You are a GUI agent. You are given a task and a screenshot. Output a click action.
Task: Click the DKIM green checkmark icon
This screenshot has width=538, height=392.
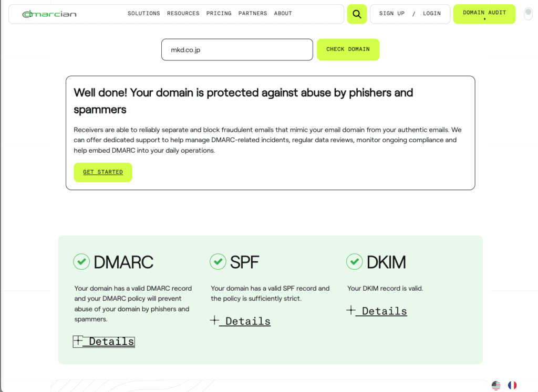point(355,261)
